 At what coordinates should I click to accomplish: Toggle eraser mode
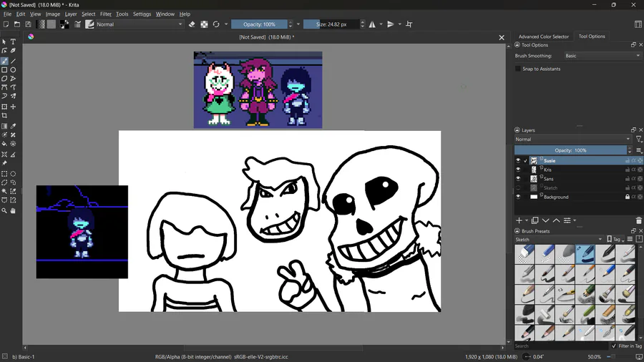click(192, 24)
